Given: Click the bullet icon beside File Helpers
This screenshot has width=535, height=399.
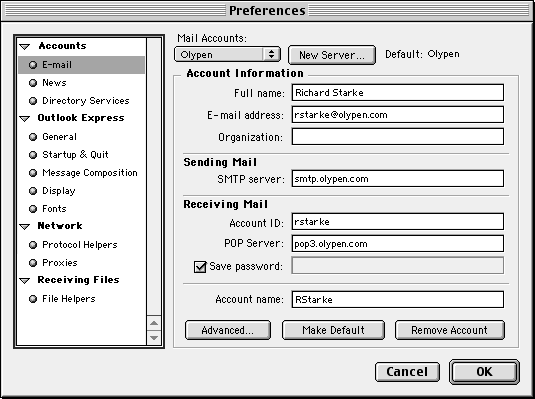Looking at the screenshot, I should [33, 299].
